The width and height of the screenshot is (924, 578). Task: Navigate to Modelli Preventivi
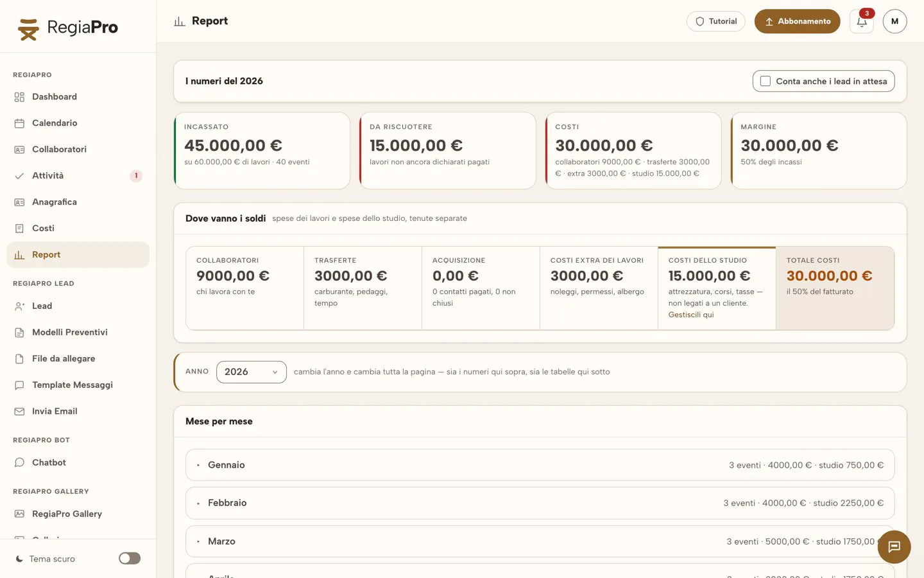pos(78,333)
